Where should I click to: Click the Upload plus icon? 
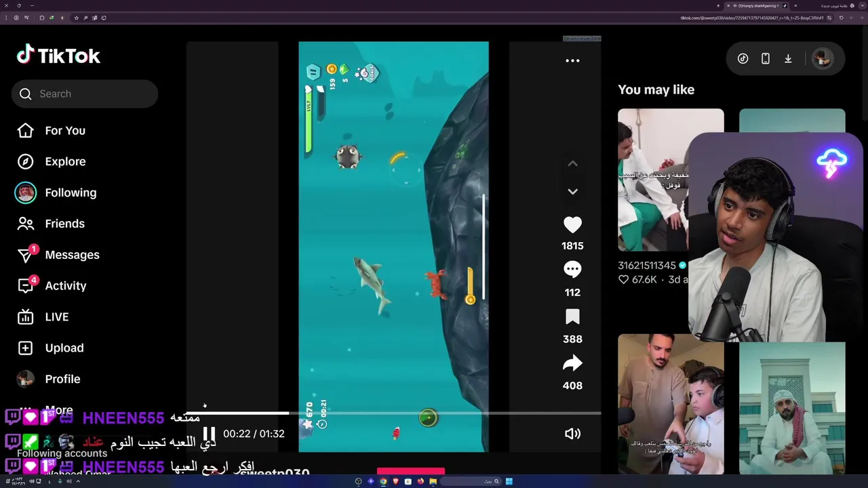click(x=25, y=348)
